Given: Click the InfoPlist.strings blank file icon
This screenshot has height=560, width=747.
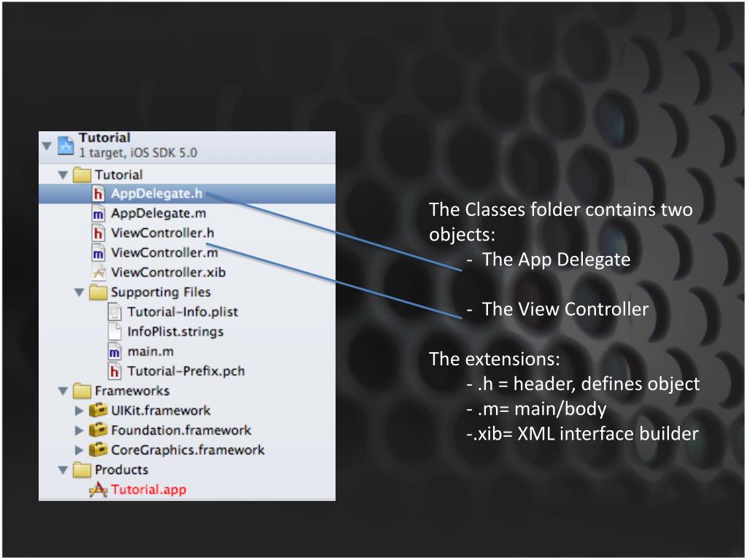Looking at the screenshot, I should pyautogui.click(x=115, y=332).
